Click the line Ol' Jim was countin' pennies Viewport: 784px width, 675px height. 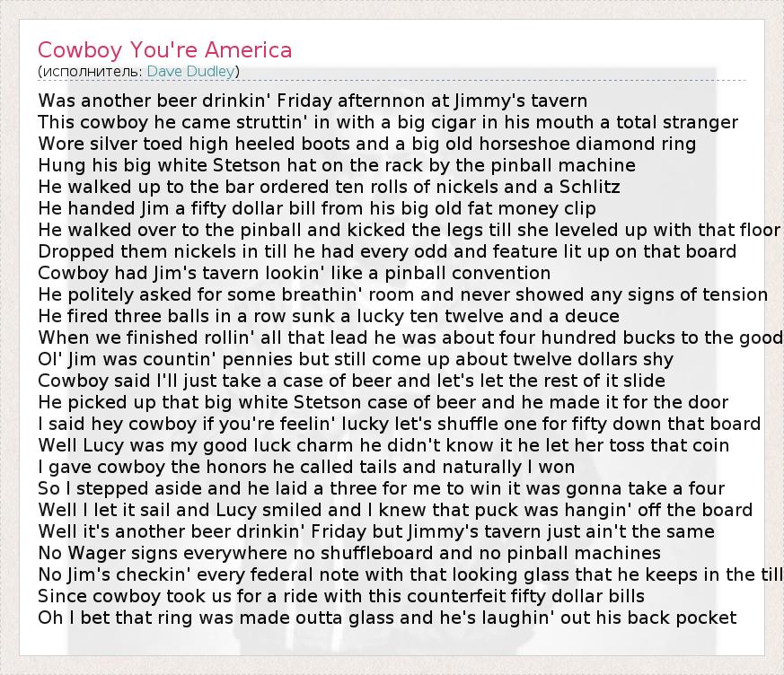[356, 359]
